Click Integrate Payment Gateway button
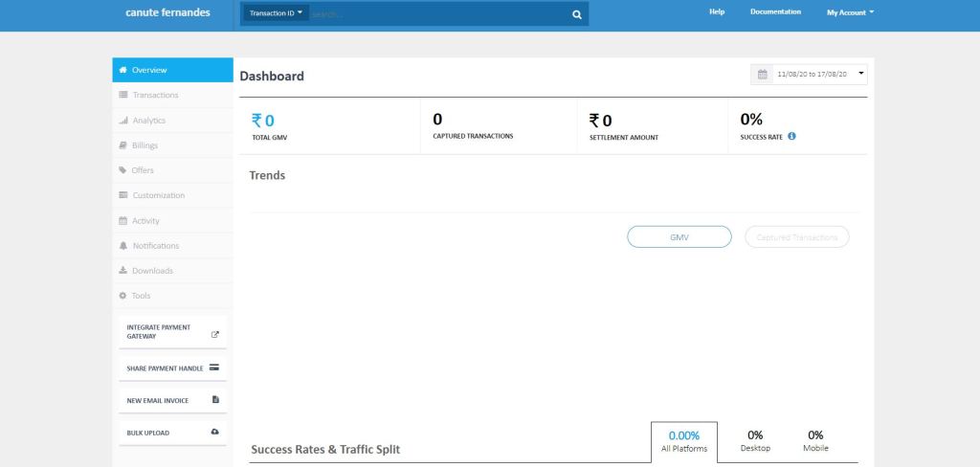Viewport: 980px width, 467px height. point(172,332)
